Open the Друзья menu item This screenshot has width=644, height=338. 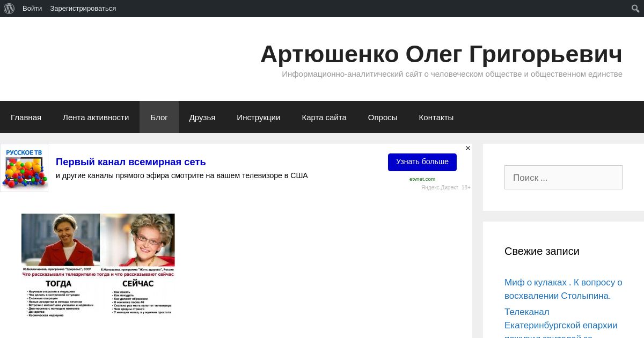(x=202, y=117)
